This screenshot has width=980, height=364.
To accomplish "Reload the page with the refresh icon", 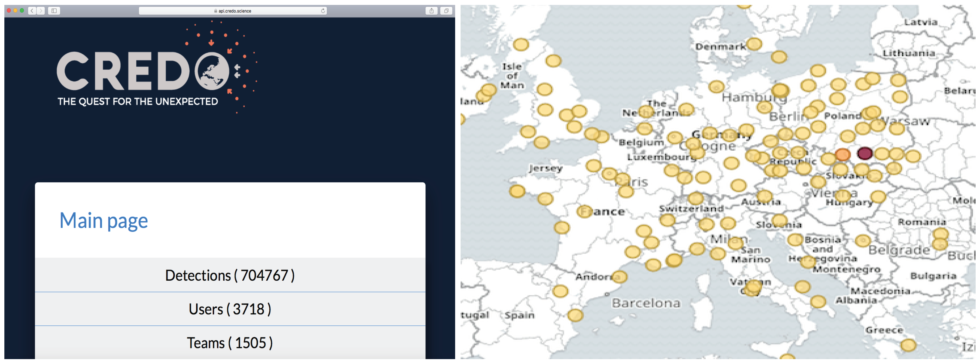I will coord(323,11).
